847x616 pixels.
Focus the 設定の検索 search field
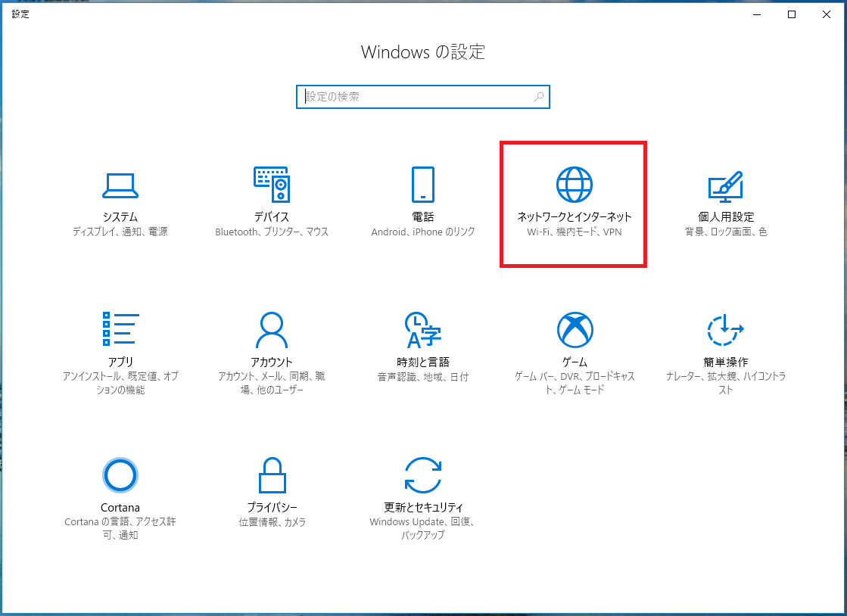(x=416, y=97)
